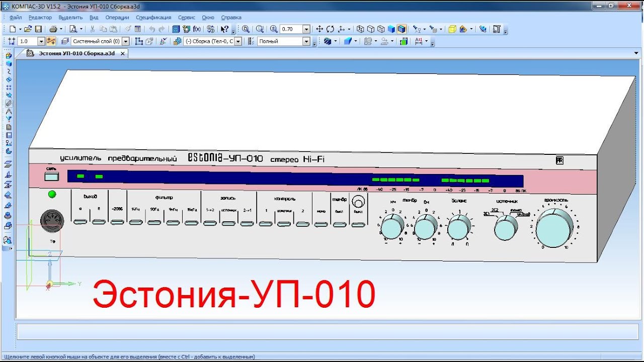Click the scissors Cut icon

pos(92,29)
